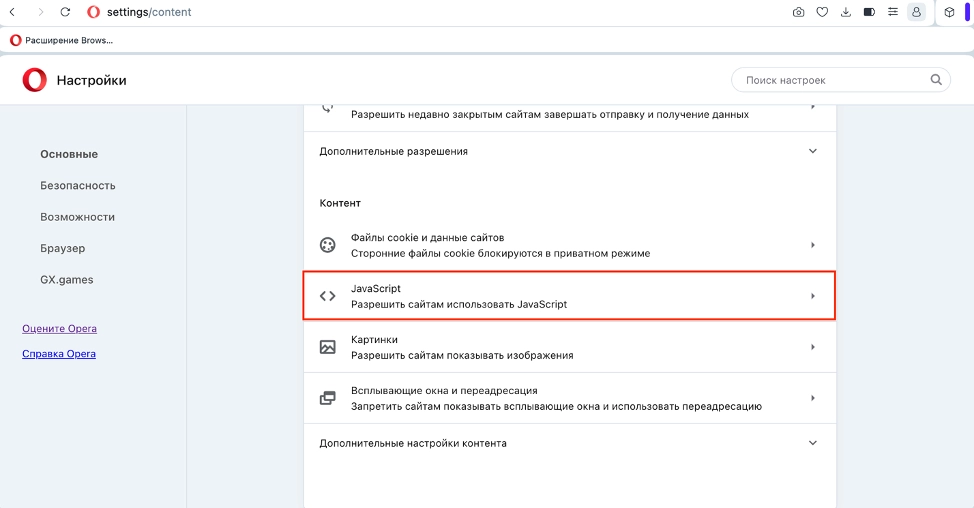Select Возможности in the sidebar
This screenshot has width=974, height=508.
(x=77, y=217)
